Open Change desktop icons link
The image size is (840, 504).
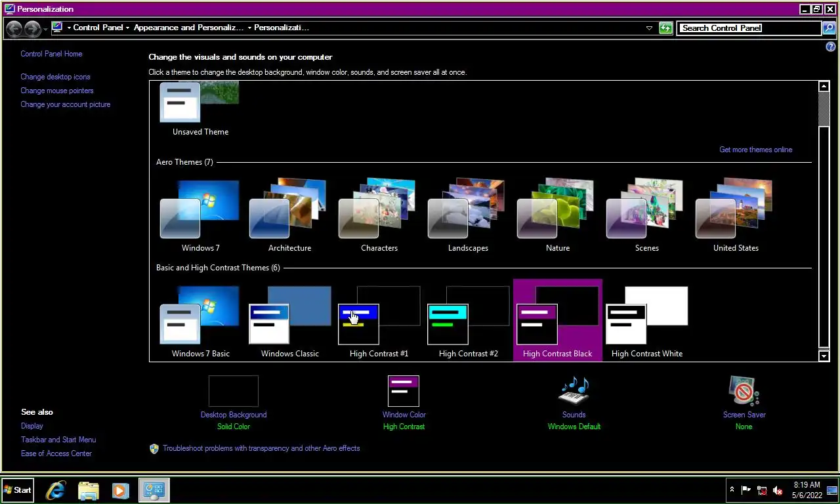click(x=55, y=77)
